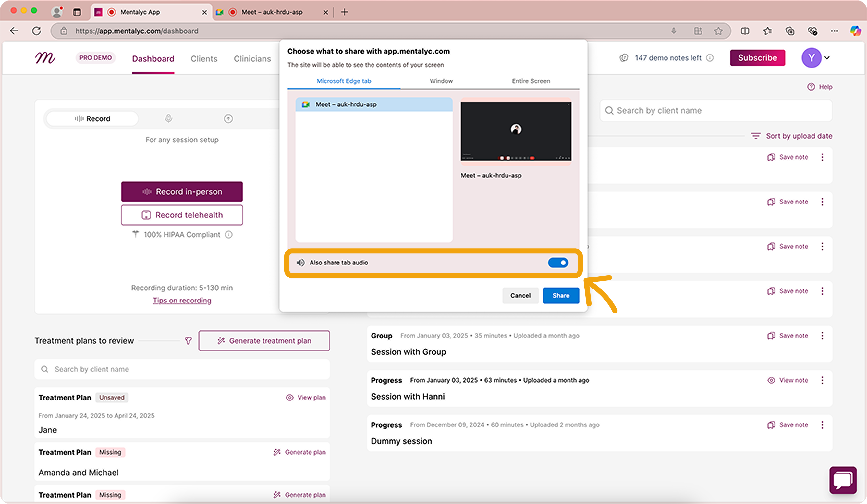Expand the user avatar account dropdown
867x504 pixels.
click(827, 58)
